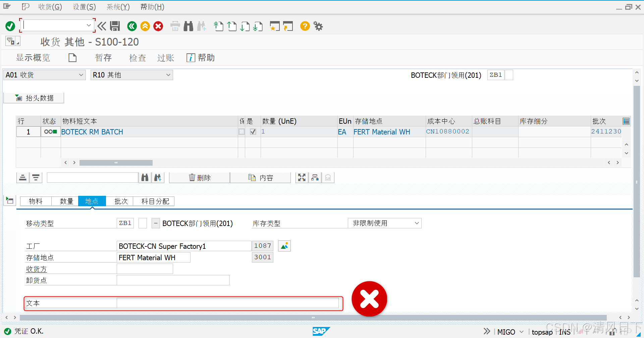Open the 系统(Y) menu
The height and width of the screenshot is (338, 644).
click(118, 7)
